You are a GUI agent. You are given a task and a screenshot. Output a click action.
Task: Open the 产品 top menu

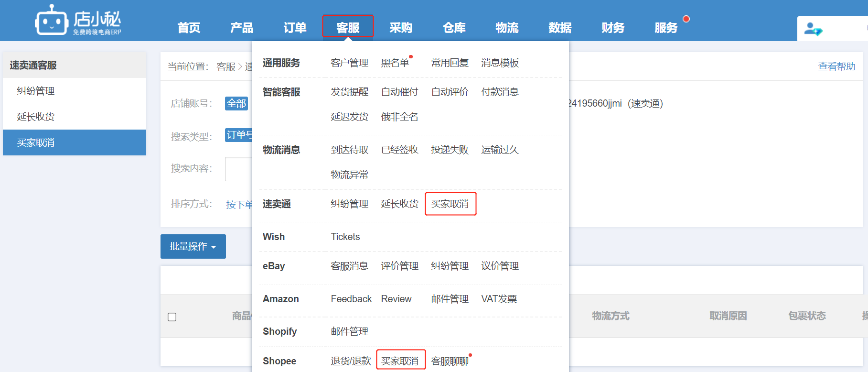(242, 28)
